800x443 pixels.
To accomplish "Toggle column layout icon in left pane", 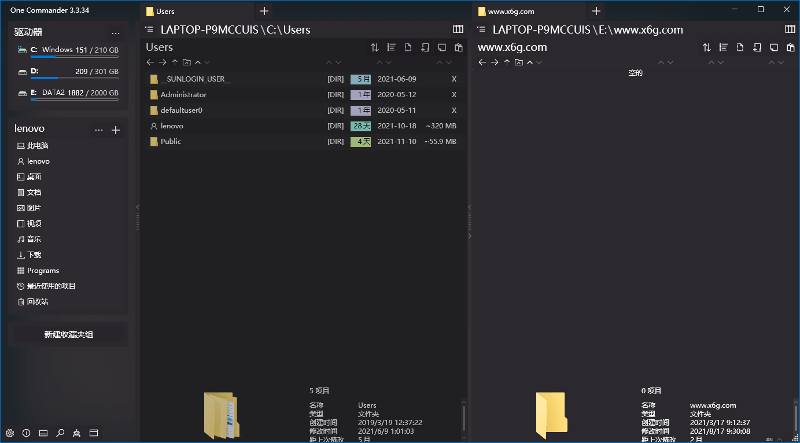I will pyautogui.click(x=458, y=30).
